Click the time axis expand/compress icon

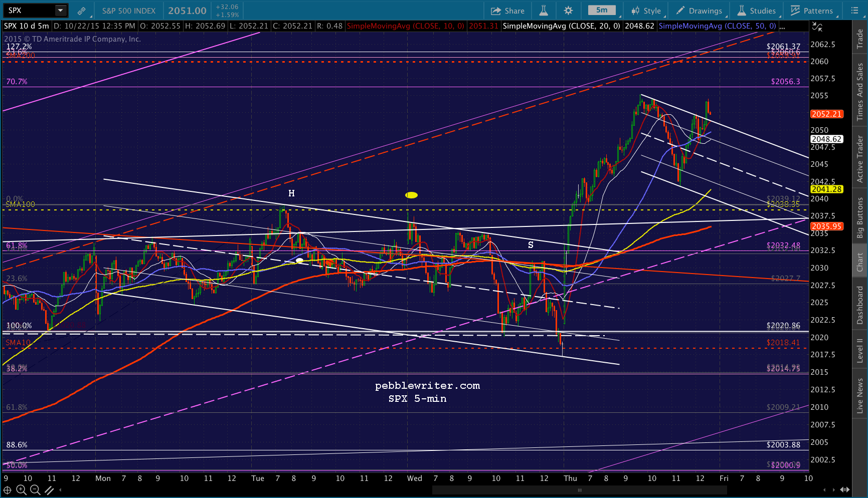[x=845, y=490]
